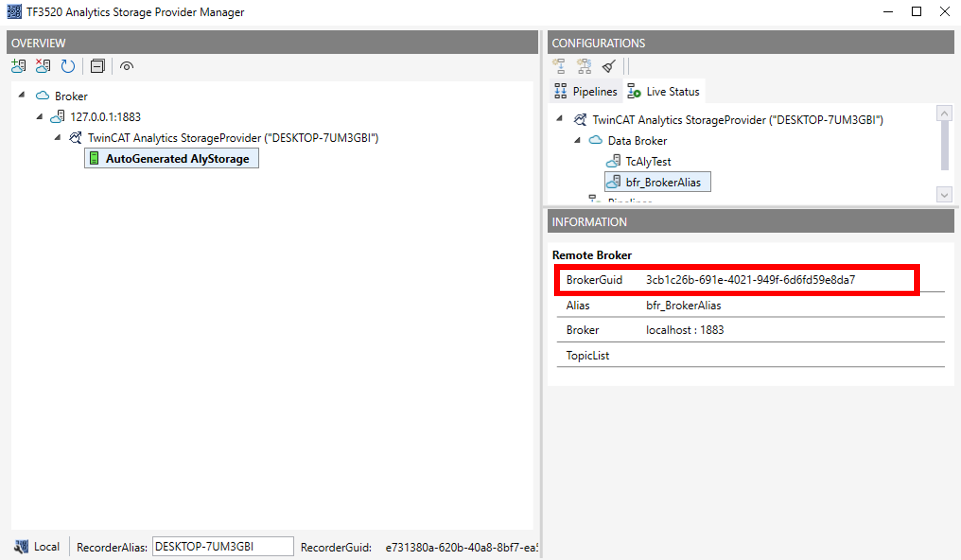Click the Configurations tree scrollbar thumb
The width and height of the screenshot is (961, 560).
944,146
